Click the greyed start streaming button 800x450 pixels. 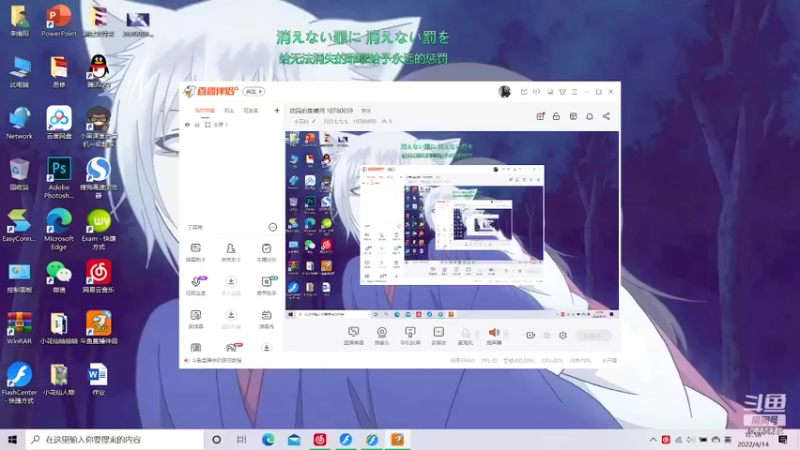(593, 335)
